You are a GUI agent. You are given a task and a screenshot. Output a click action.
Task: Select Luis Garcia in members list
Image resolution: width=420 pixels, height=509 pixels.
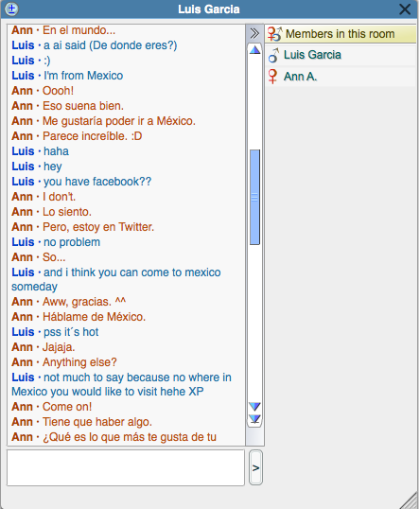pyautogui.click(x=341, y=55)
